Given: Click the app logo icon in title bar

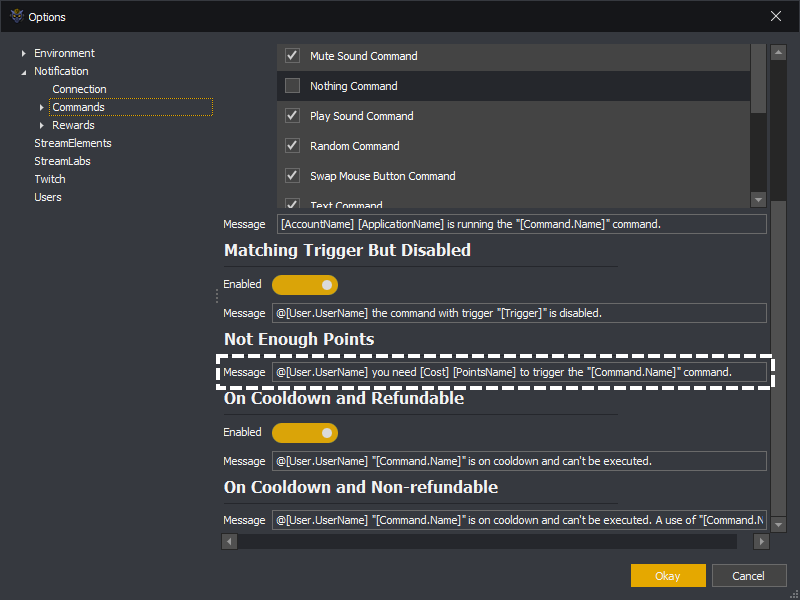Looking at the screenshot, I should coord(17,16).
